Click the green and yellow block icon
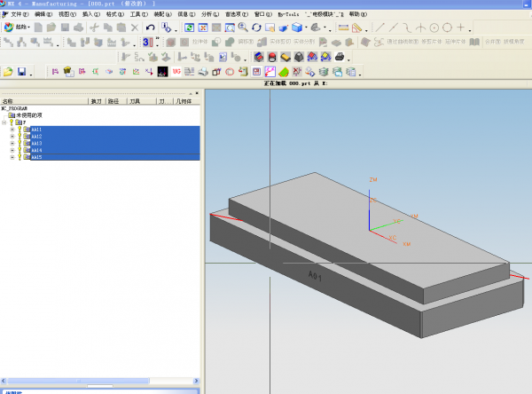The width and height of the screenshot is (532, 394). coord(284,72)
